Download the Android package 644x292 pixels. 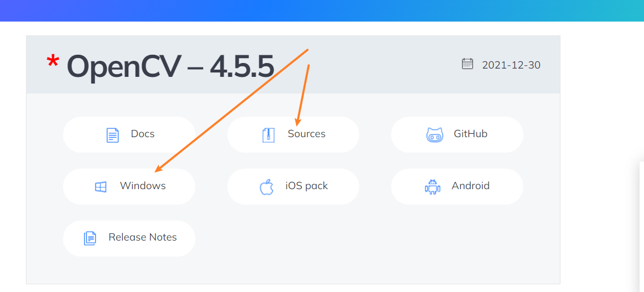pyautogui.click(x=457, y=186)
